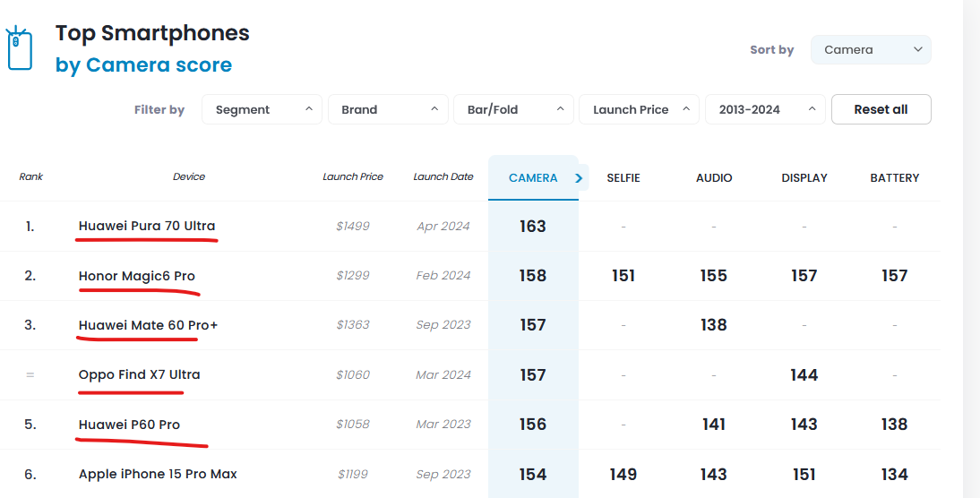Open the Oppo Find X7 Ultra link

coord(140,375)
